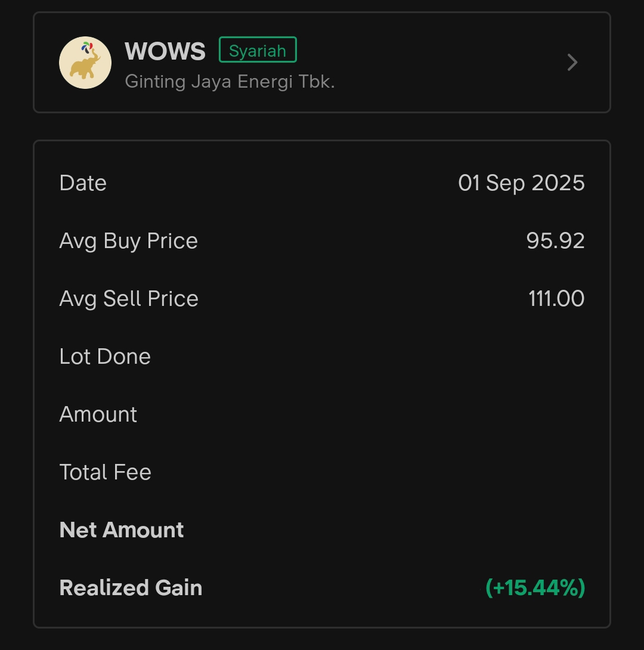
Task: Click the green +15.44% gain percentage
Action: 535,588
